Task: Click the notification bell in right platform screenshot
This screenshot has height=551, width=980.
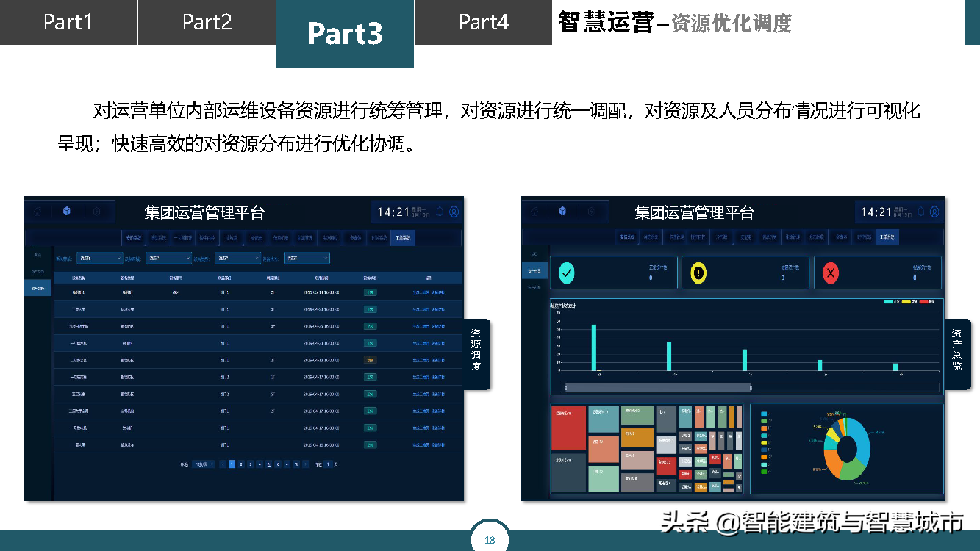Action: [x=920, y=212]
